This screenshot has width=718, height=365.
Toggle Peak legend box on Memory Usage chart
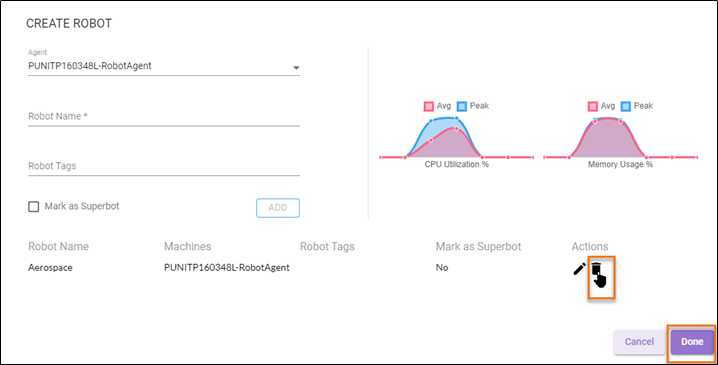626,107
